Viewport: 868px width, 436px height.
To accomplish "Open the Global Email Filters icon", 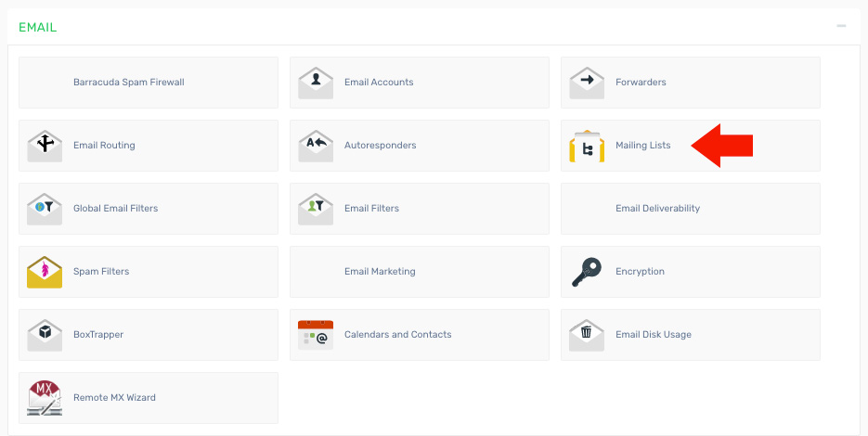I will coord(45,209).
